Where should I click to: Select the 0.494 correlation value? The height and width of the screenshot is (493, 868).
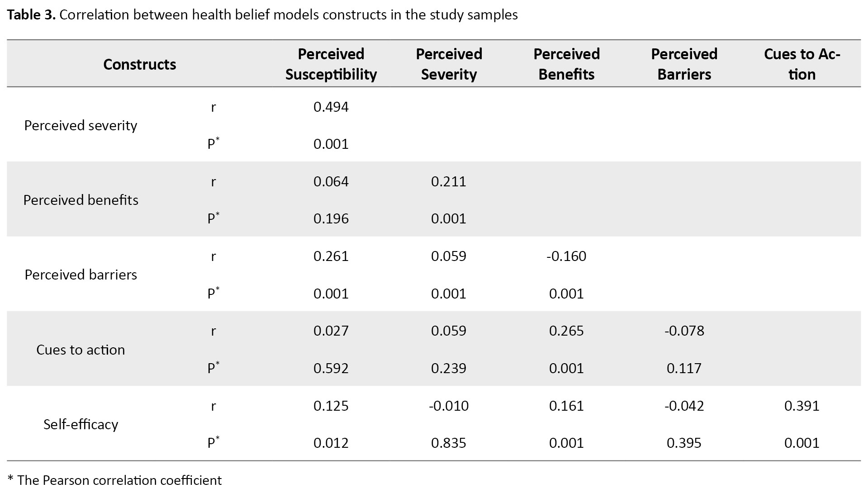[331, 107]
